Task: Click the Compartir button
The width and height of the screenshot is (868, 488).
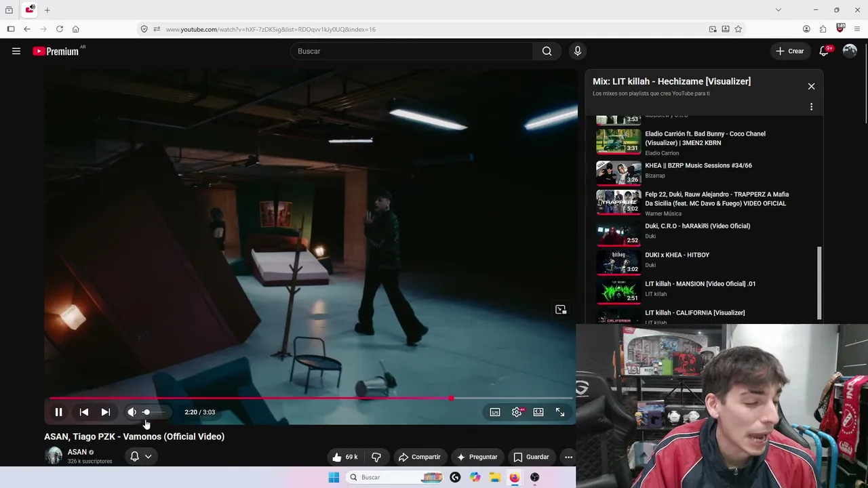Action: pos(420,457)
